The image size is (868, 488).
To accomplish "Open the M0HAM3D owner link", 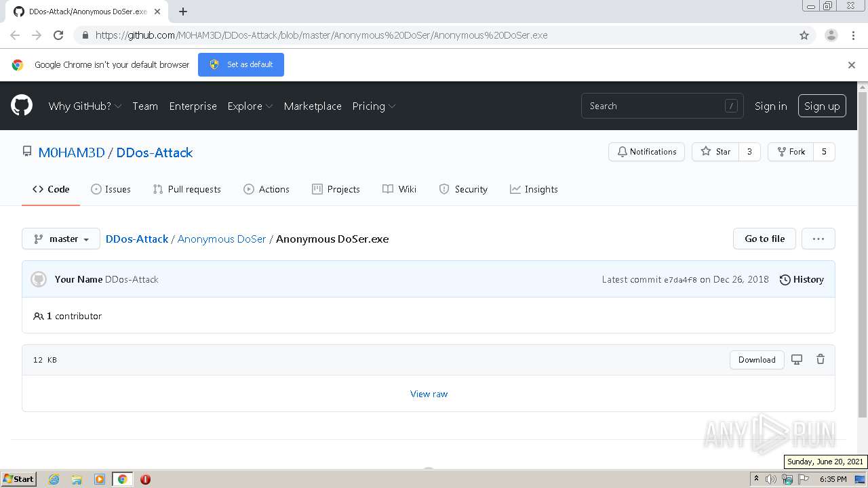I will [x=71, y=152].
